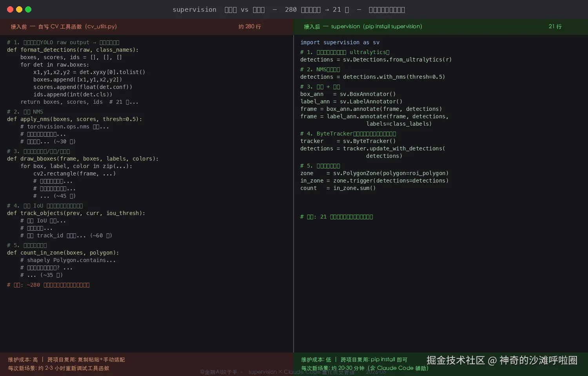Click the red '~280' summary comment line
588x376 pixels.
tap(48, 285)
